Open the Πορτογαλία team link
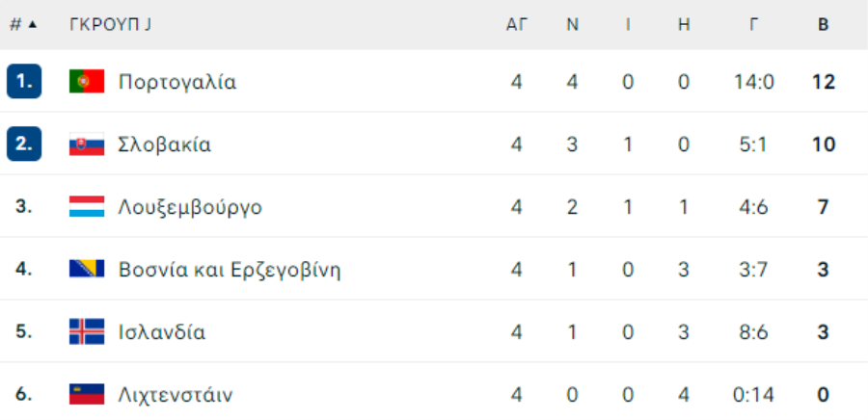 177,82
